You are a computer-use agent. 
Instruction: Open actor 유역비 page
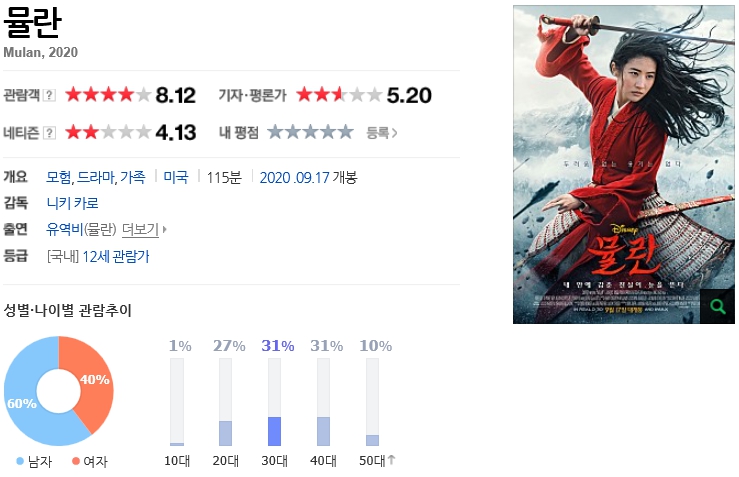[65, 230]
